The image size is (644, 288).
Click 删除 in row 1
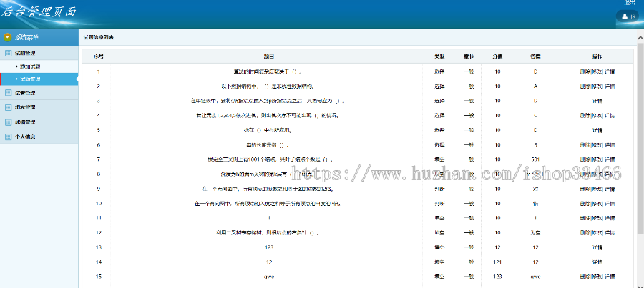click(x=585, y=71)
